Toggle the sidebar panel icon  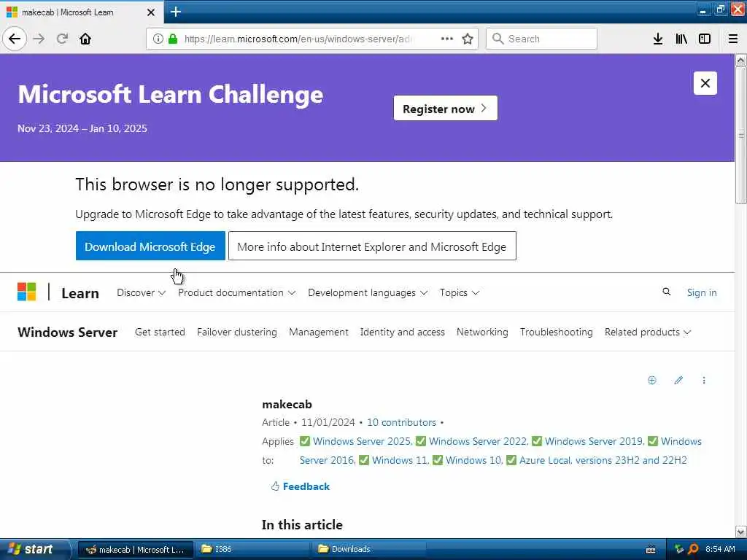[705, 39]
